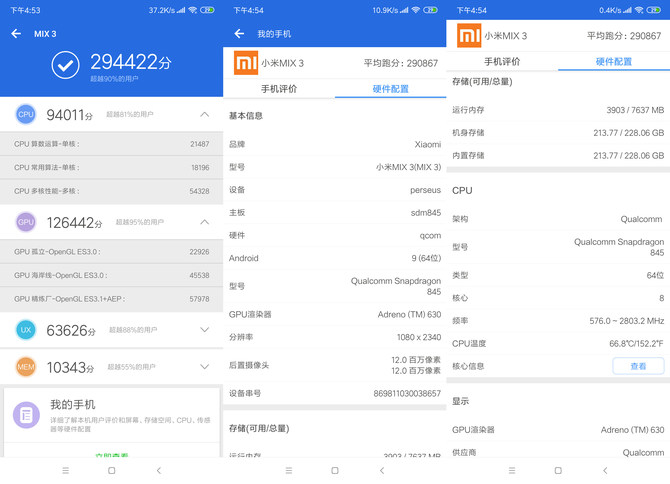Click the purple GPU circle icon
670x484 pixels.
[26, 222]
